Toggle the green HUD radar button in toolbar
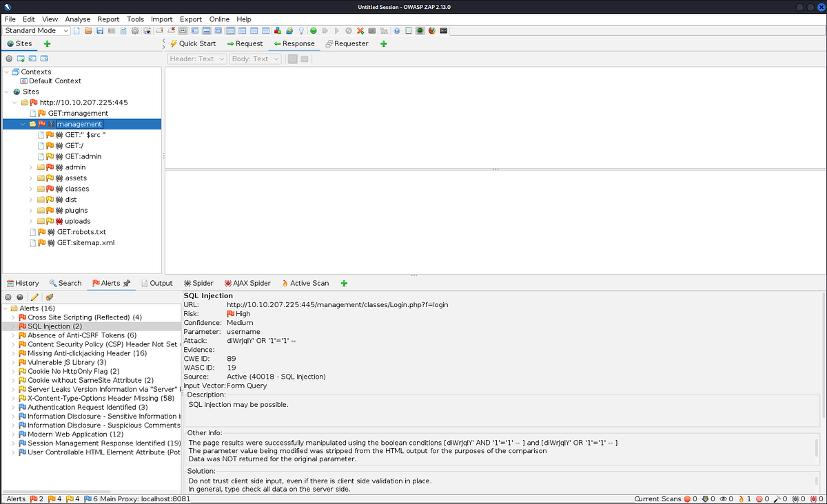The height and width of the screenshot is (504, 827). tap(420, 31)
